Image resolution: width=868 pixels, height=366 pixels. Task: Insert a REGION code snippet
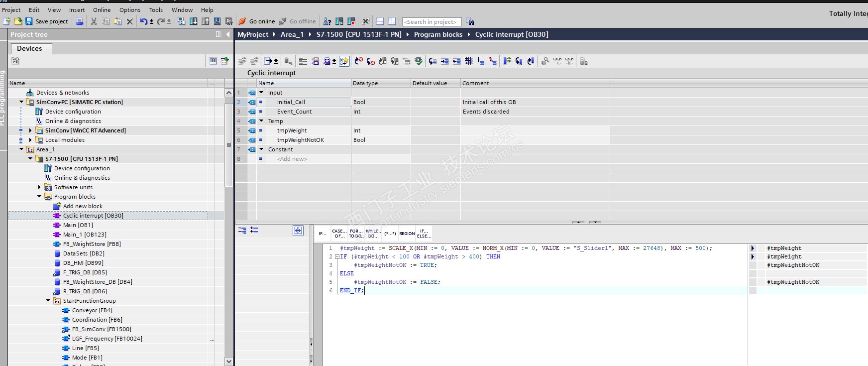[407, 234]
